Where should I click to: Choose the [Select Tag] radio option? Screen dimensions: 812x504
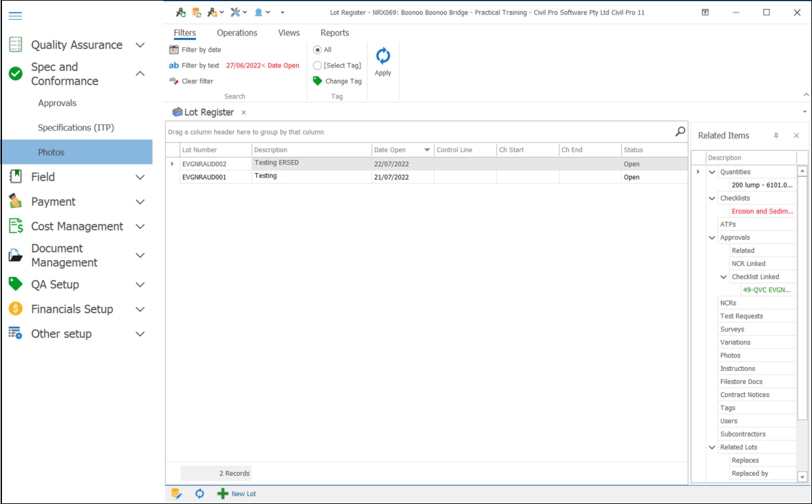point(317,66)
